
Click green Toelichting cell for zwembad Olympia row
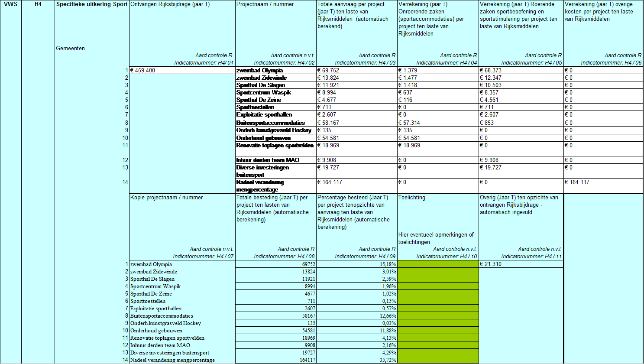(438, 264)
